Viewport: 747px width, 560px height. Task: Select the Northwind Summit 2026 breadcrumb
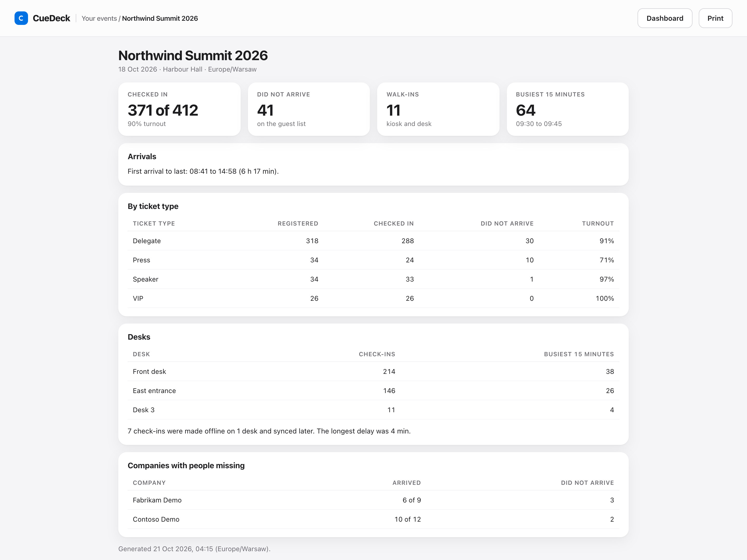click(x=160, y=19)
